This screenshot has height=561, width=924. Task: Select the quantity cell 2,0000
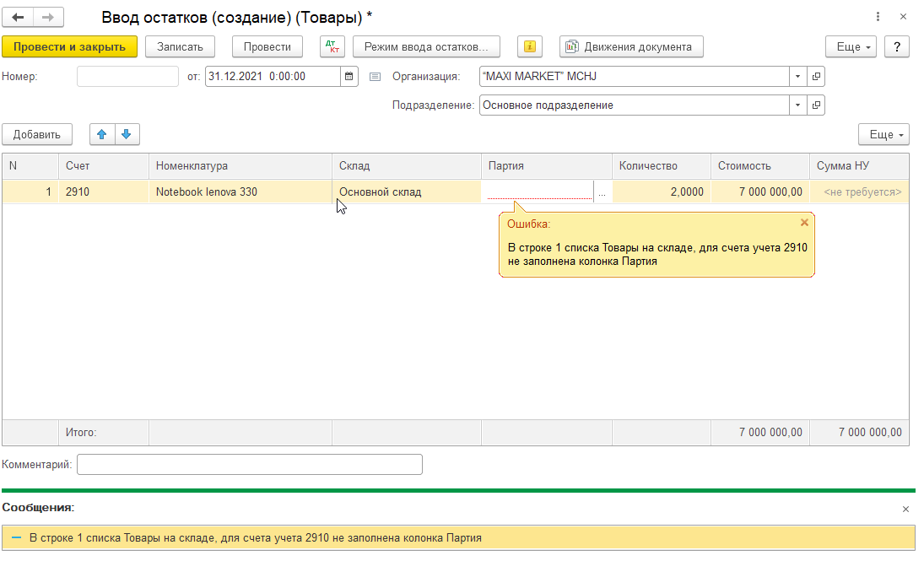(662, 191)
